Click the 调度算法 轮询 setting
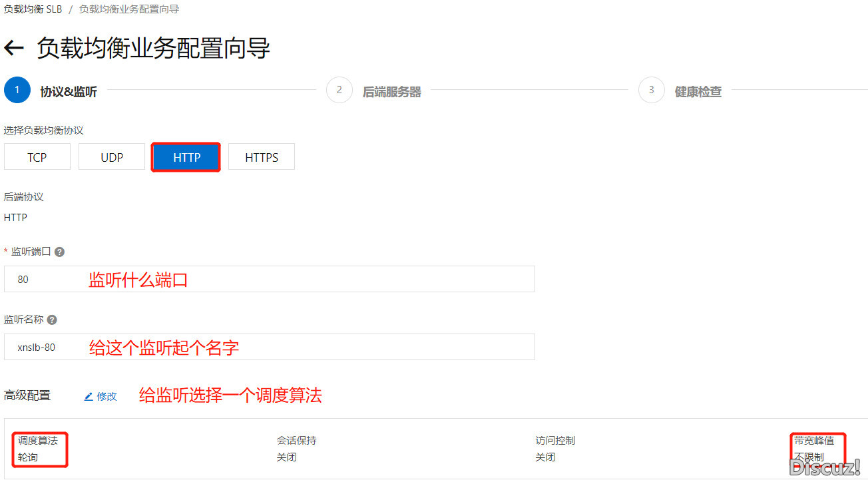Image resolution: width=868 pixels, height=480 pixels. pyautogui.click(x=38, y=449)
